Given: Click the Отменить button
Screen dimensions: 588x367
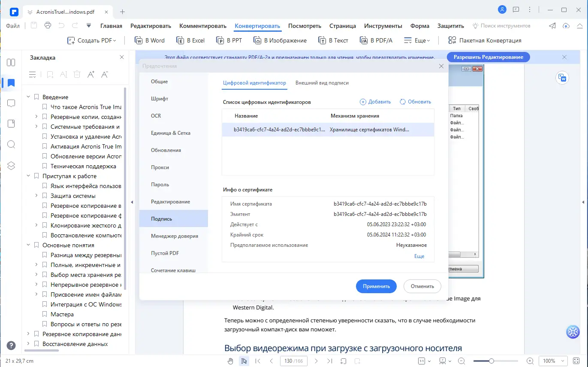Looking at the screenshot, I should coord(422,286).
